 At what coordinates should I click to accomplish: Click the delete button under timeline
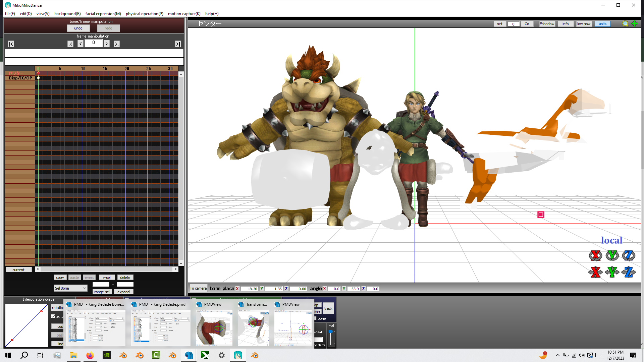pos(125,278)
